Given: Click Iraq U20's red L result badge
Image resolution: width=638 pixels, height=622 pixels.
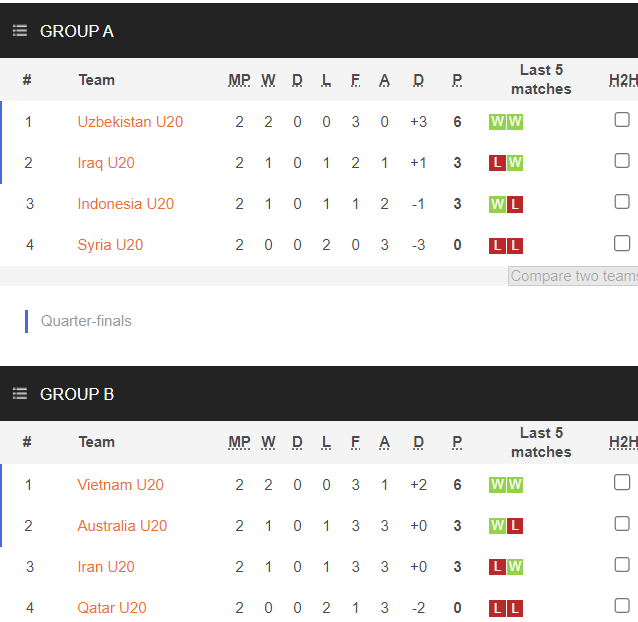Looking at the screenshot, I should (497, 163).
